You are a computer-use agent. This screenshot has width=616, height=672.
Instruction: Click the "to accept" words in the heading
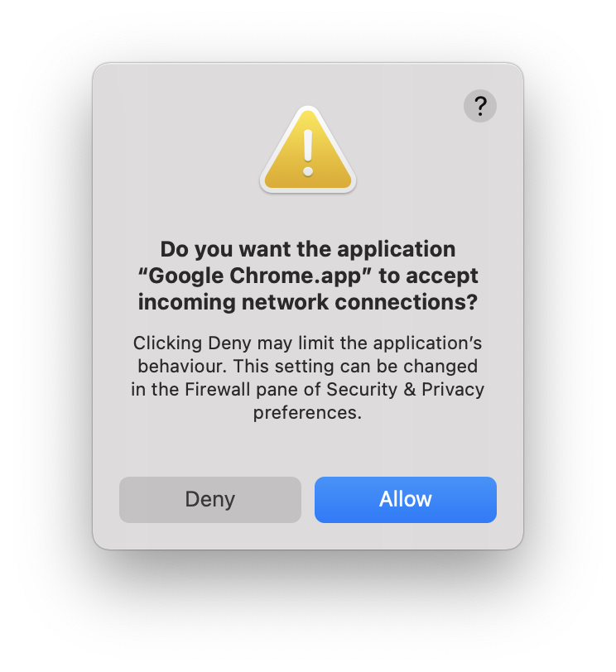coord(428,276)
